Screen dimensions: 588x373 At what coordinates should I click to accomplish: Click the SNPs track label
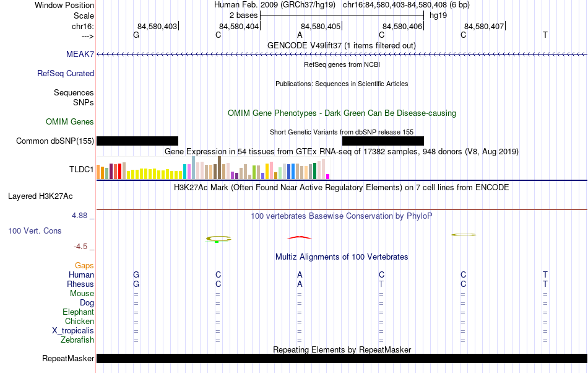coord(84,102)
